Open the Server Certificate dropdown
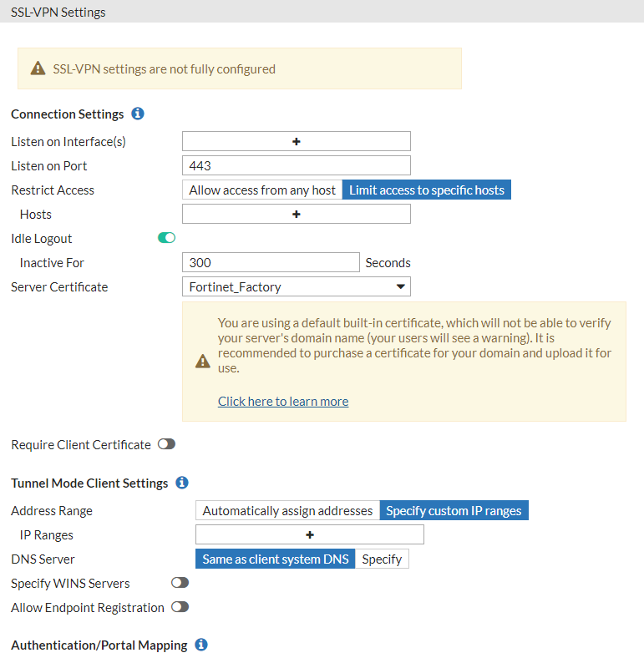Viewport: 644px width, 658px height. pos(297,286)
